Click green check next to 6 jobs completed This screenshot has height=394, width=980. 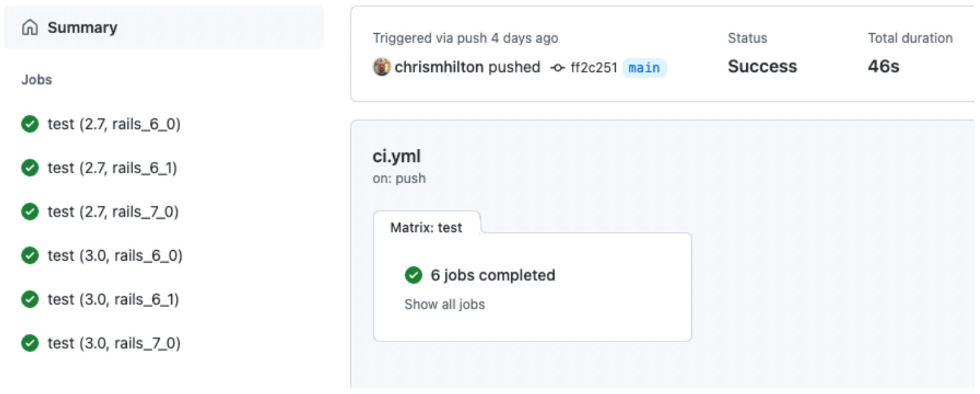(413, 275)
